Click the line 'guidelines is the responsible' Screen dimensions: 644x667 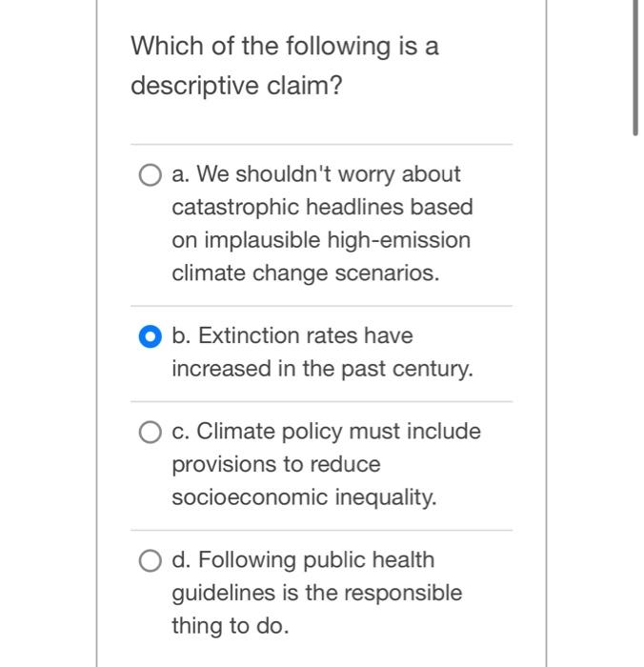[316, 593]
